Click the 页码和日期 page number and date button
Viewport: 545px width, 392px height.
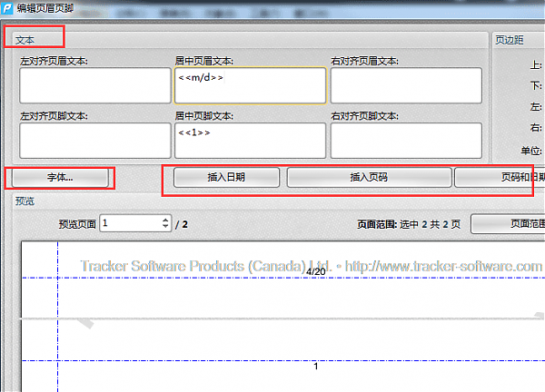click(500, 178)
